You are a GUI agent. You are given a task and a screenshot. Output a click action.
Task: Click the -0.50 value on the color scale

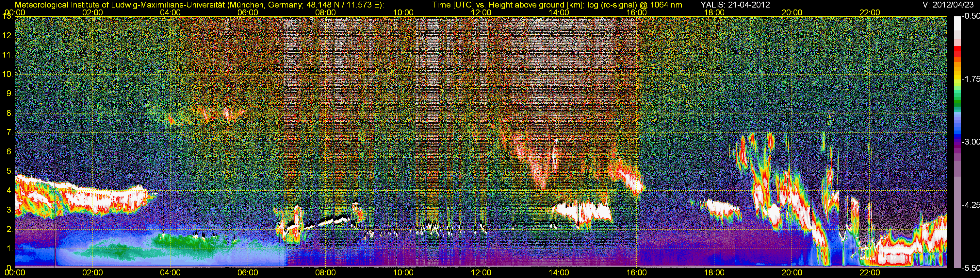[x=971, y=16]
